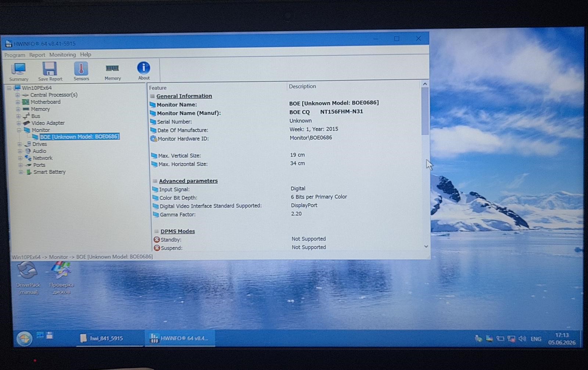The width and height of the screenshot is (588, 370).
Task: Click the Monitor Hardware ID gear icon
Action: (154, 138)
